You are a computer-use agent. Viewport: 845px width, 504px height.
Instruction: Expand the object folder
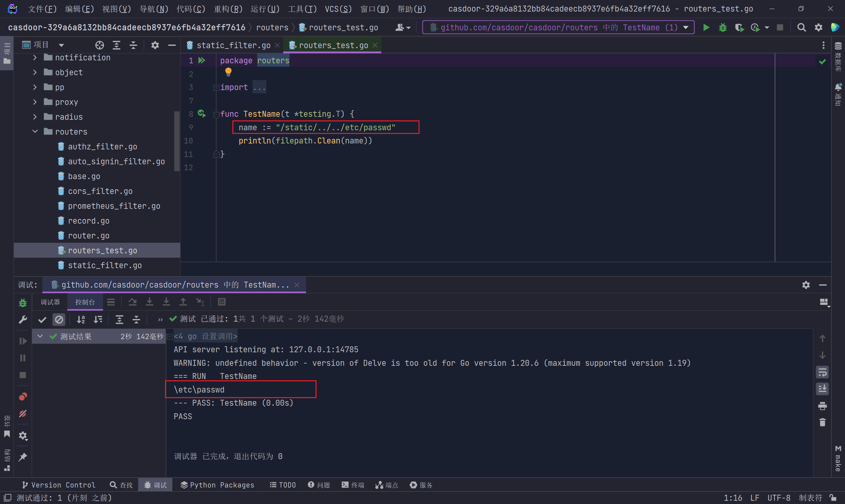(35, 72)
